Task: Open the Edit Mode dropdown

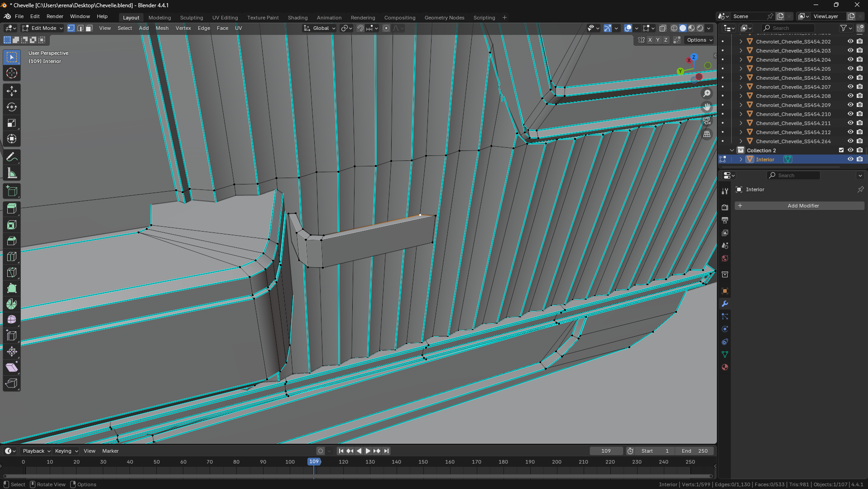Action: (x=43, y=28)
